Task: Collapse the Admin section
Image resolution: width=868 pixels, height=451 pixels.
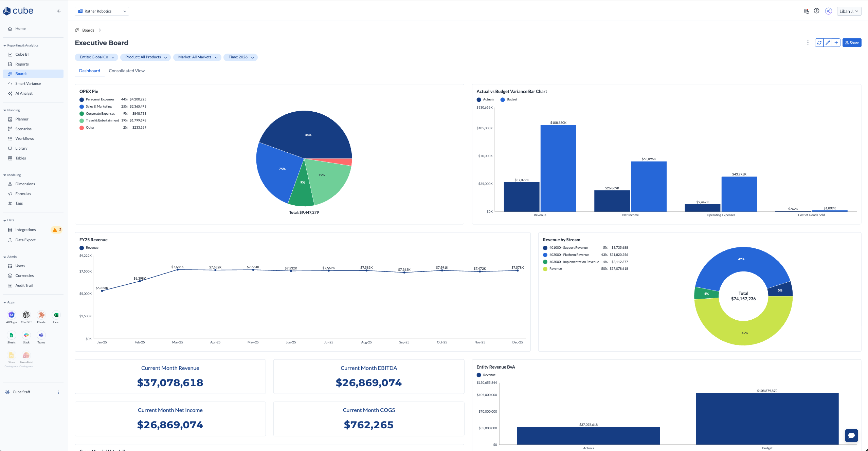Action: (10, 257)
